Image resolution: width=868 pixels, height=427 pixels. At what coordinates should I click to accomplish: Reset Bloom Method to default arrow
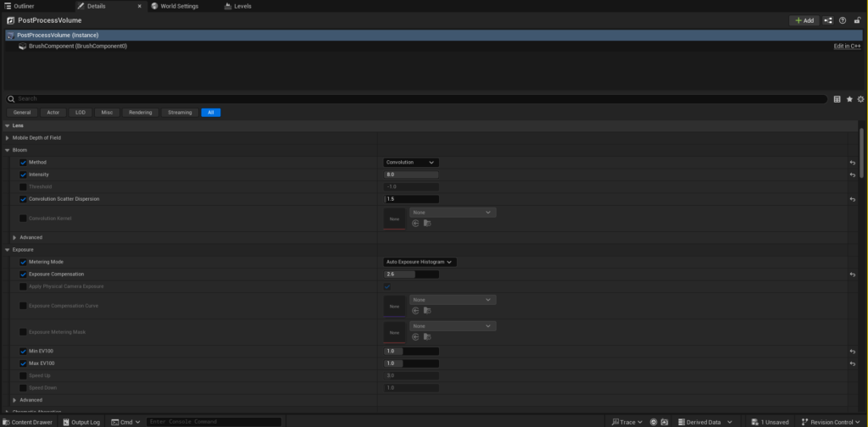click(x=853, y=163)
